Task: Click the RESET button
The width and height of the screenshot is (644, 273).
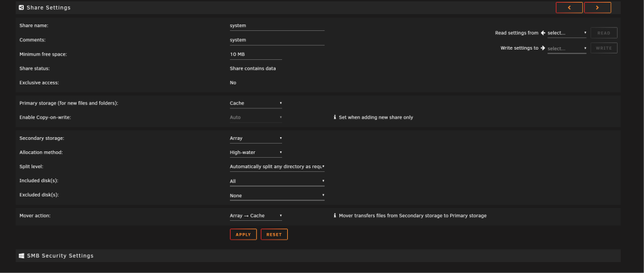Action: tap(274, 234)
